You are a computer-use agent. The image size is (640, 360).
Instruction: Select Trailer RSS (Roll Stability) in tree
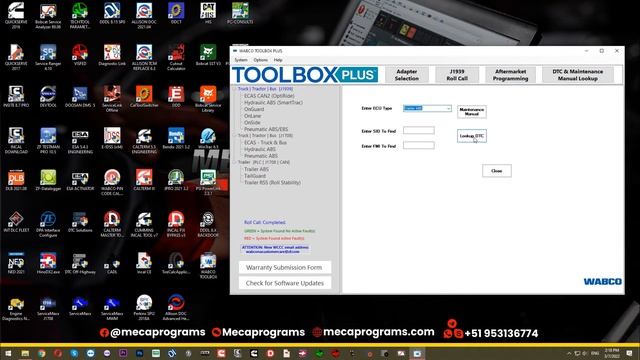click(x=272, y=182)
